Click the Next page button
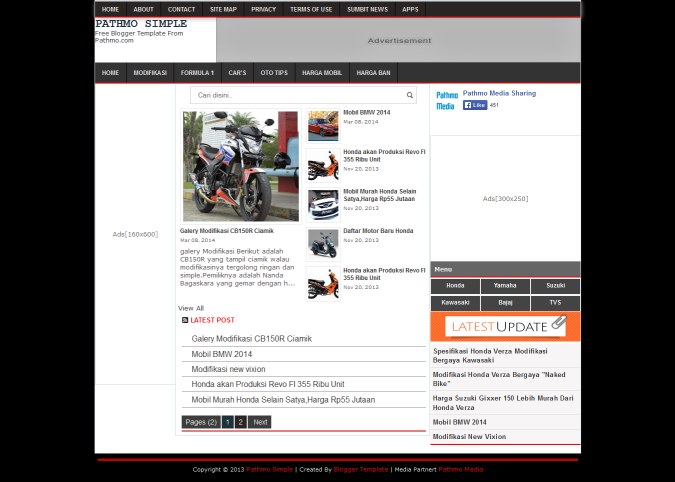This screenshot has width=675, height=482. click(x=260, y=422)
